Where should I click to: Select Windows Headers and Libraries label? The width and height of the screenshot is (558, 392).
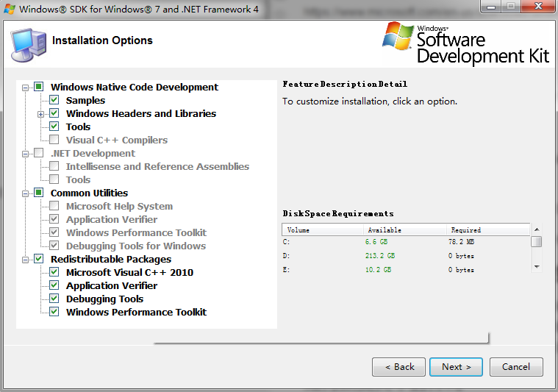tap(141, 113)
